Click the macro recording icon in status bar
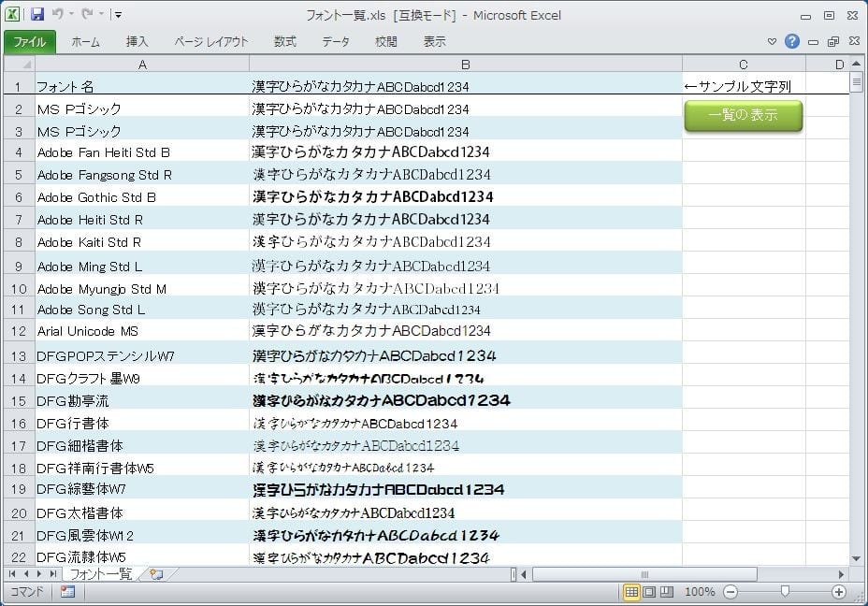Image resolution: width=868 pixels, height=606 pixels. pos(67,592)
